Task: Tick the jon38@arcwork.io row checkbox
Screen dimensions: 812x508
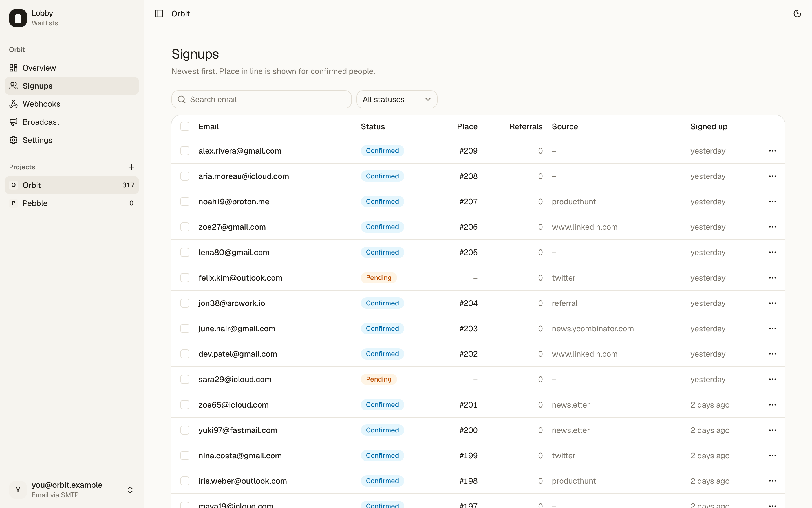Action: (x=185, y=303)
